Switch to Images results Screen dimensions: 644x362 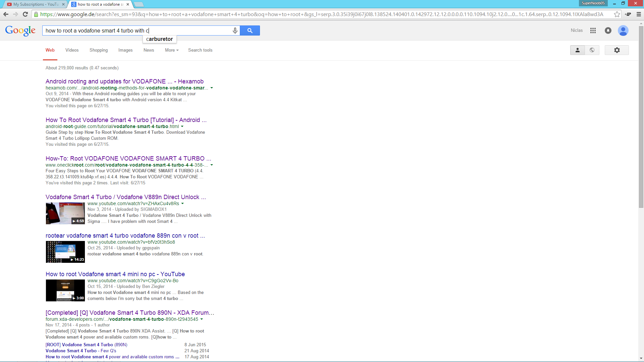(x=125, y=50)
